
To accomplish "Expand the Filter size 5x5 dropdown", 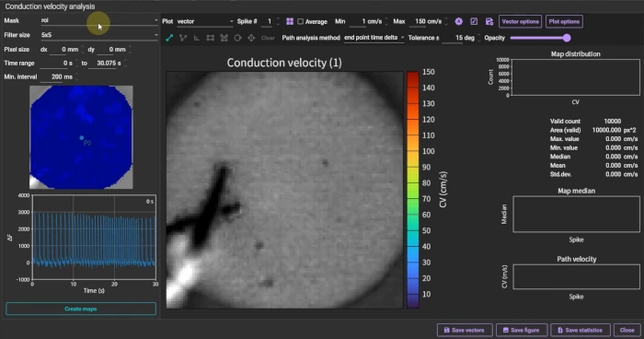I will pos(99,35).
